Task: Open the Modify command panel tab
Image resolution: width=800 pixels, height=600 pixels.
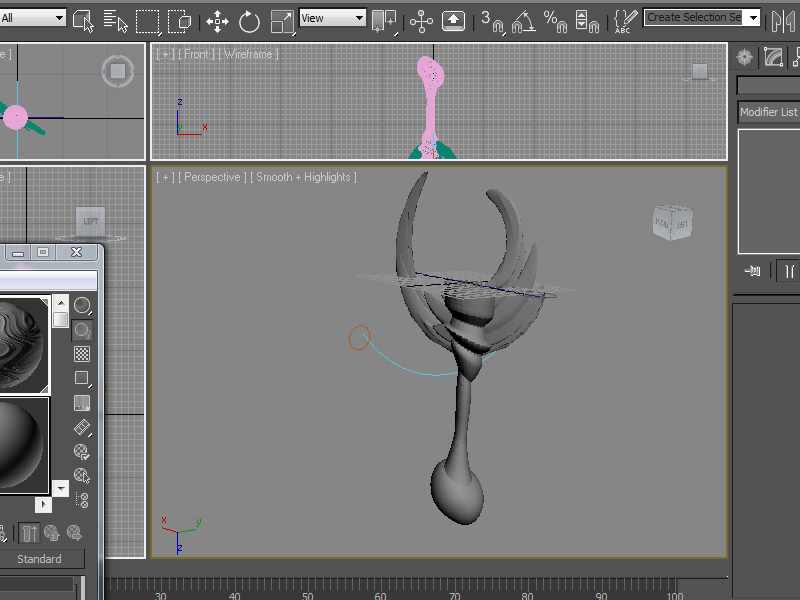Action: [773, 57]
